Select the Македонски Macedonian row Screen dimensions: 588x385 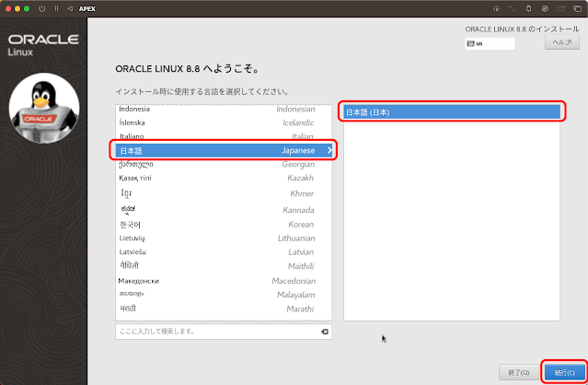point(224,281)
